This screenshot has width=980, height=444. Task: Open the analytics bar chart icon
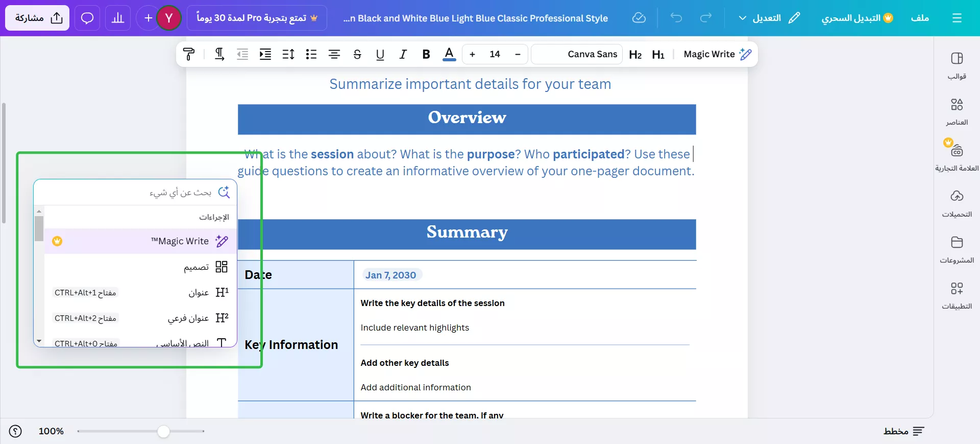click(118, 18)
